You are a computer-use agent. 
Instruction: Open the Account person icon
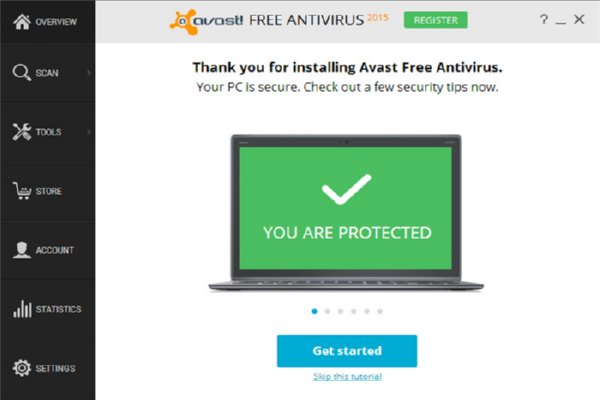click(x=21, y=250)
